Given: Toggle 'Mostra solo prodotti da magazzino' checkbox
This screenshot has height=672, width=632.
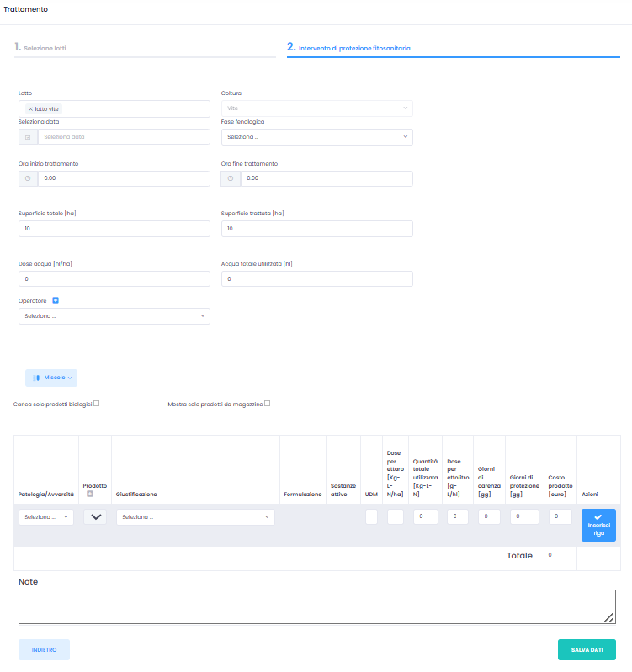Looking at the screenshot, I should tap(268, 404).
